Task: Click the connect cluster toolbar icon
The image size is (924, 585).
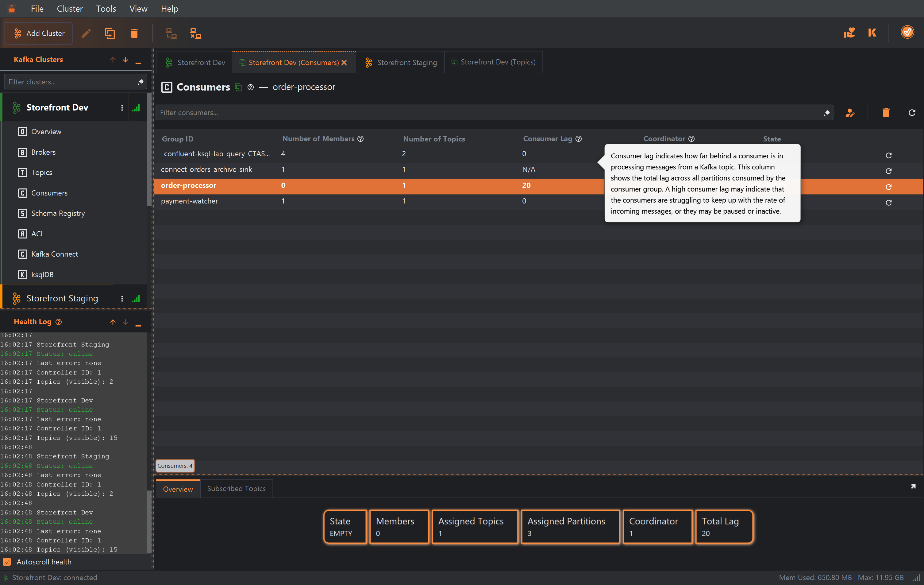Action: point(171,33)
